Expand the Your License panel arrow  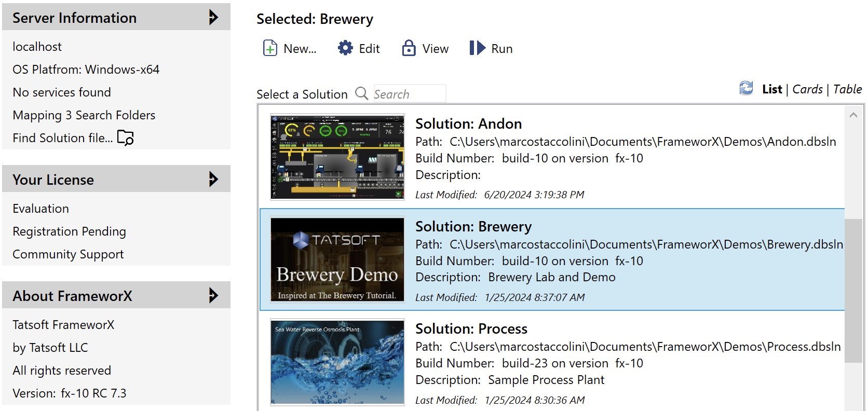[x=213, y=179]
